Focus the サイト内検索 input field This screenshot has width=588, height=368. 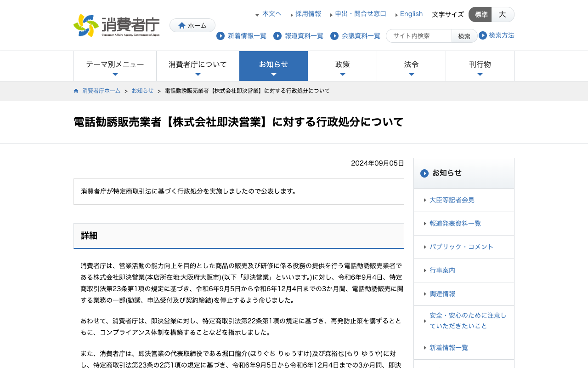click(419, 36)
